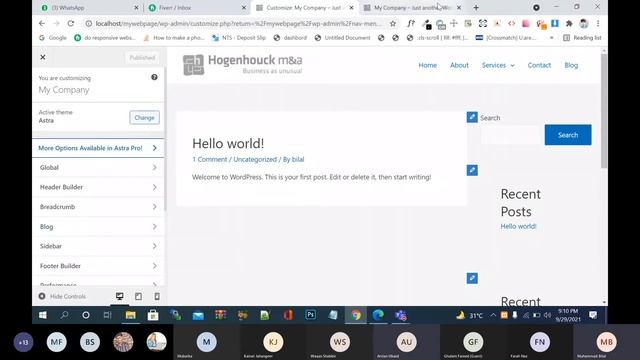Open the About menu link
Viewport: 640px width, 360px height.
(x=459, y=65)
